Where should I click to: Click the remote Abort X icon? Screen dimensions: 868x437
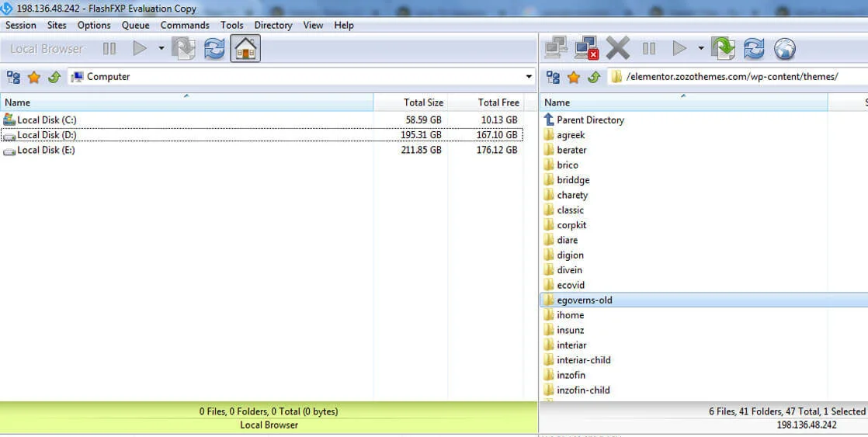click(618, 49)
